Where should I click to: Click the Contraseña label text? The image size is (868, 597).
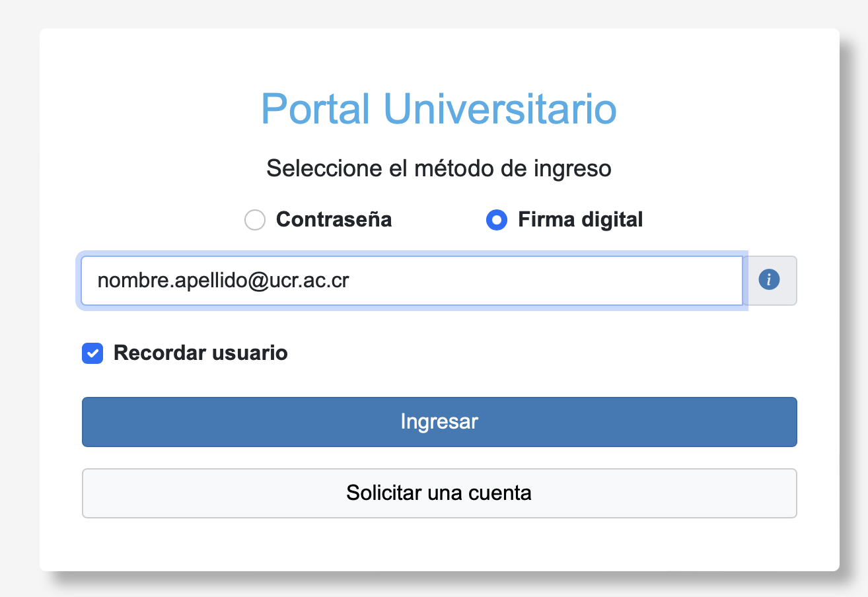(x=334, y=219)
